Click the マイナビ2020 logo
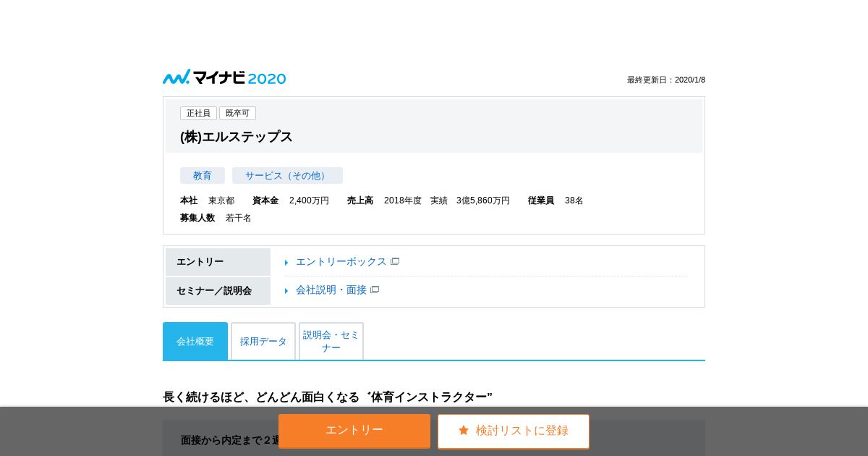The height and width of the screenshot is (456, 868). [224, 77]
